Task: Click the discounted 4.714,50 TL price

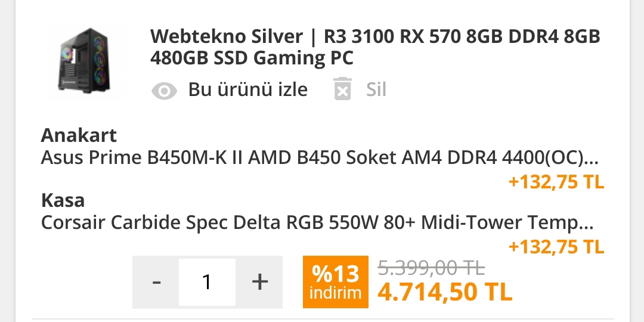Action: 445,292
